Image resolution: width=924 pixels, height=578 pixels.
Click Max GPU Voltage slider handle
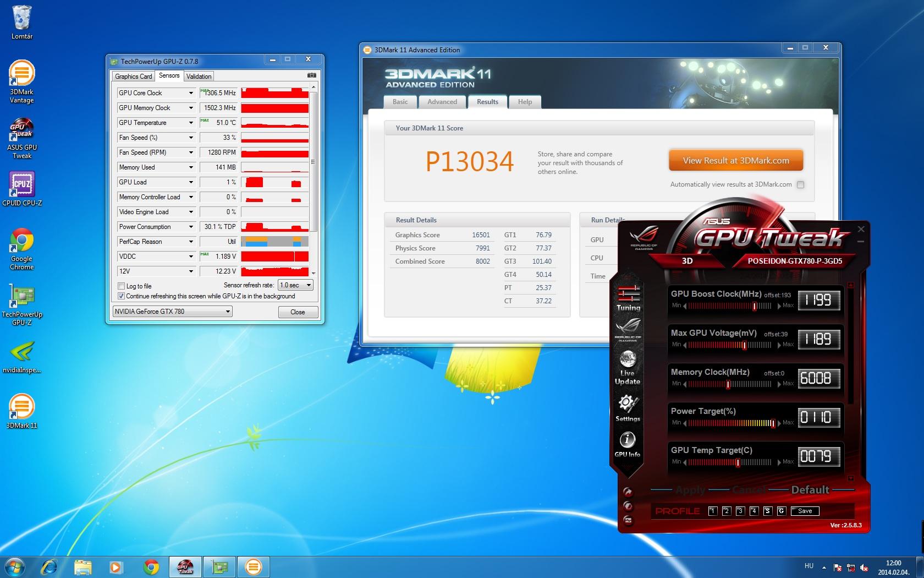(744, 345)
